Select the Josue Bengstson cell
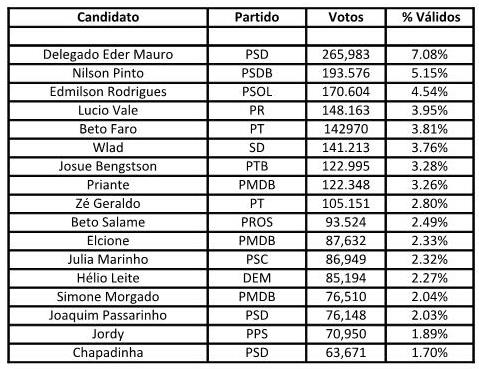Screen dimensions: 479x369 108,167
